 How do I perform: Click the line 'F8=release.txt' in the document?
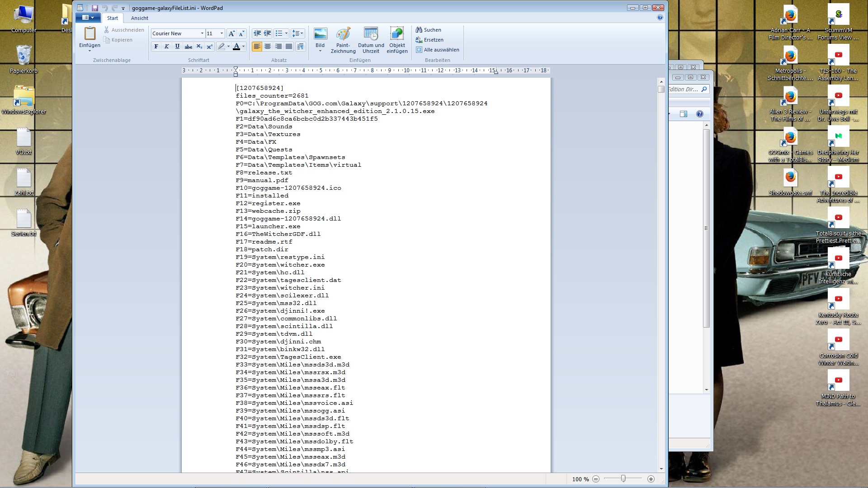pos(264,173)
